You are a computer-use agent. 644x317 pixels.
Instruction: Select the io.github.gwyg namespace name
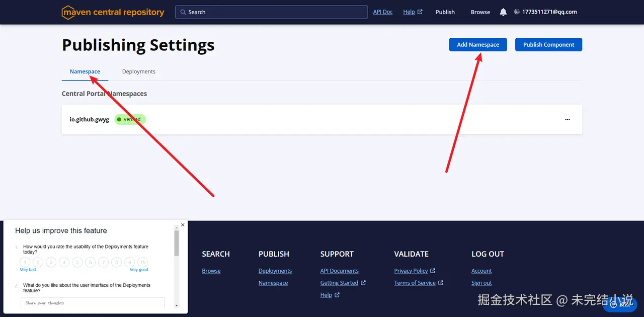coord(90,120)
